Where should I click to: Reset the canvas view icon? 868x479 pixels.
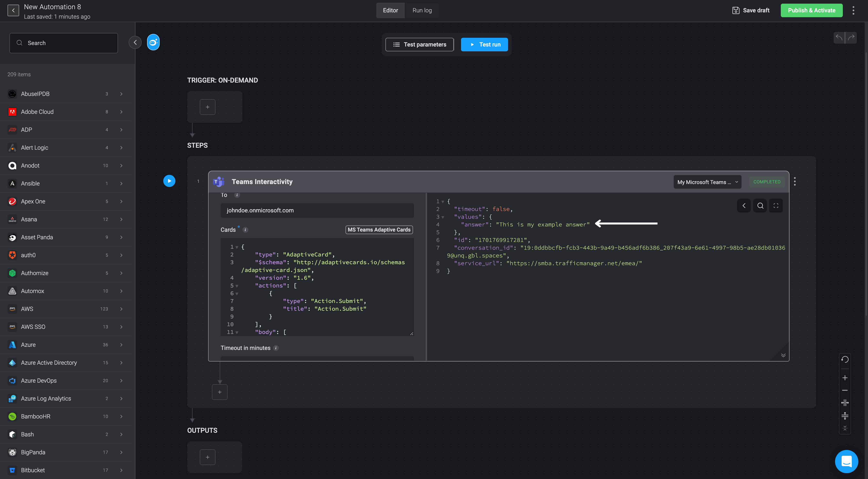pos(845,359)
